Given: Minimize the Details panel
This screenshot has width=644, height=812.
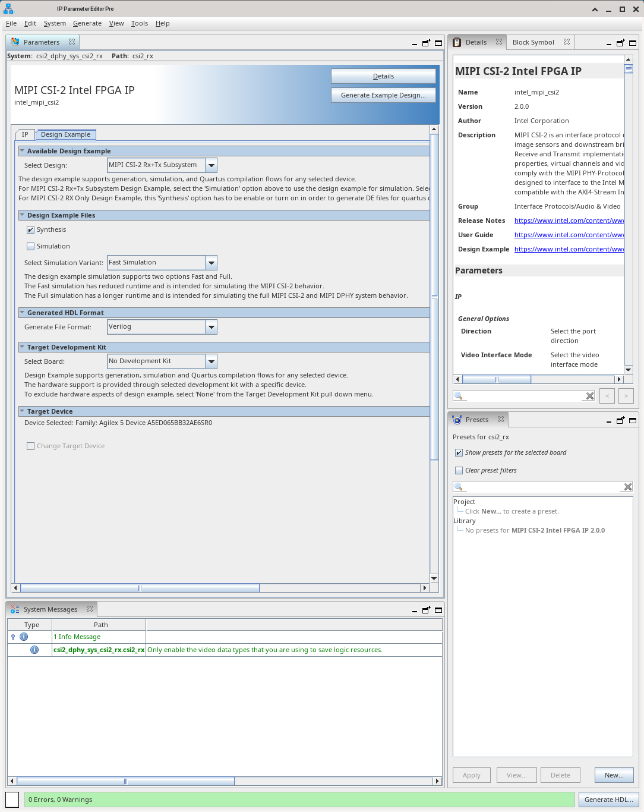Looking at the screenshot, I should tap(609, 43).
